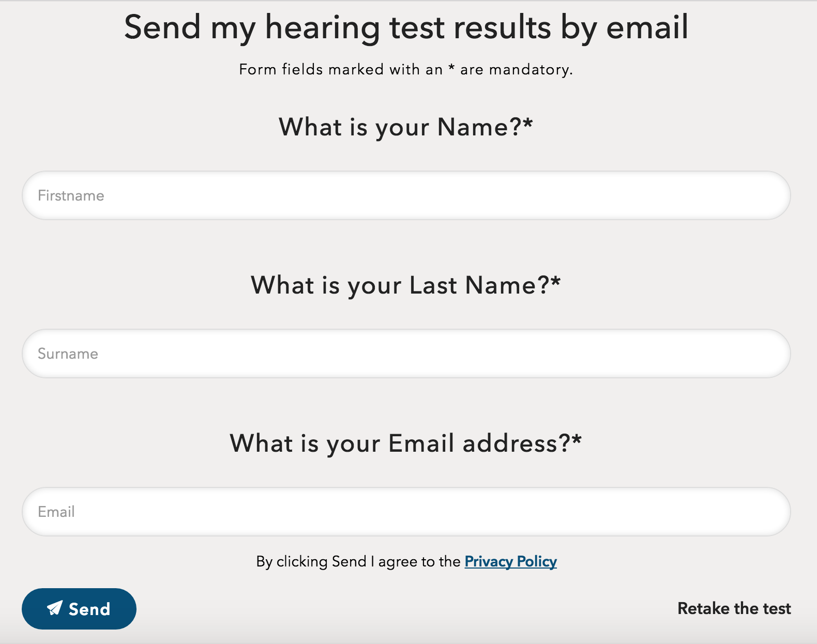Screen dimensions: 817x644
Task: Click the asterisk in the mandatory notice
Action: [x=451, y=67]
